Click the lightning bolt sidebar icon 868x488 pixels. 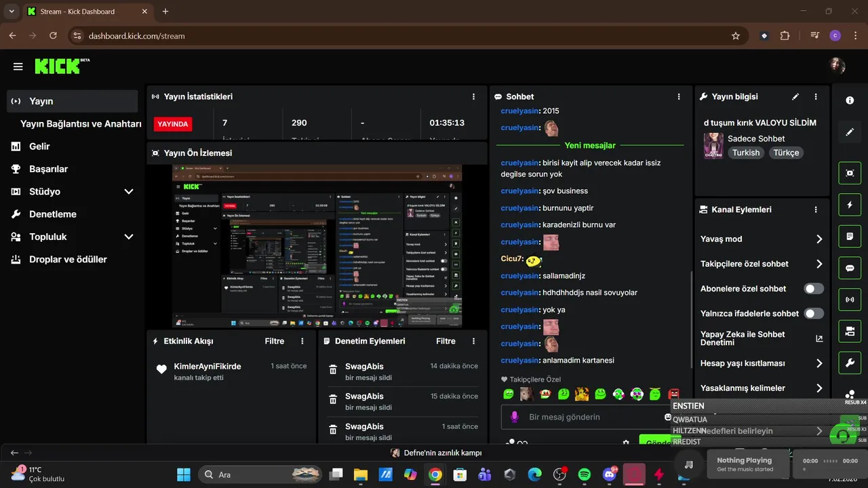[850, 205]
